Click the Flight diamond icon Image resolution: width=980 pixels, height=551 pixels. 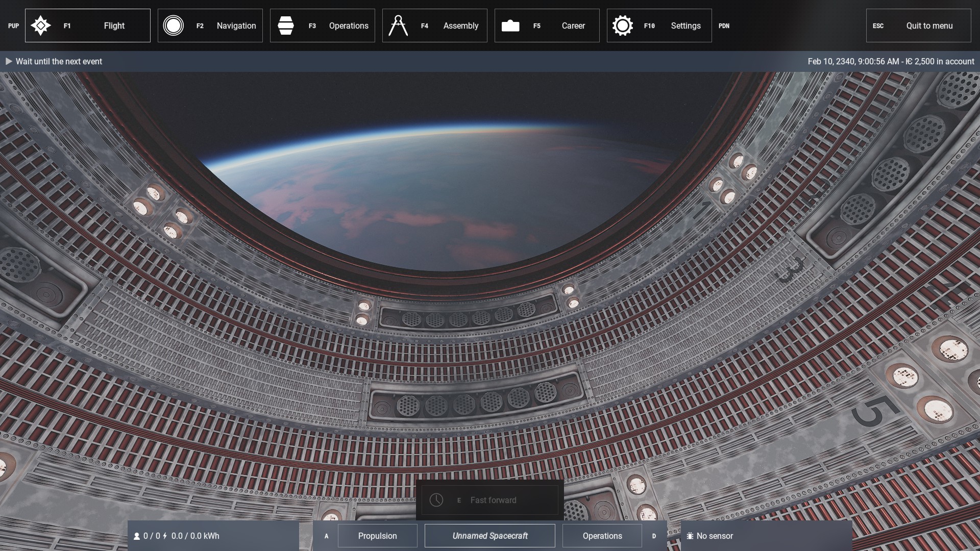(x=40, y=26)
